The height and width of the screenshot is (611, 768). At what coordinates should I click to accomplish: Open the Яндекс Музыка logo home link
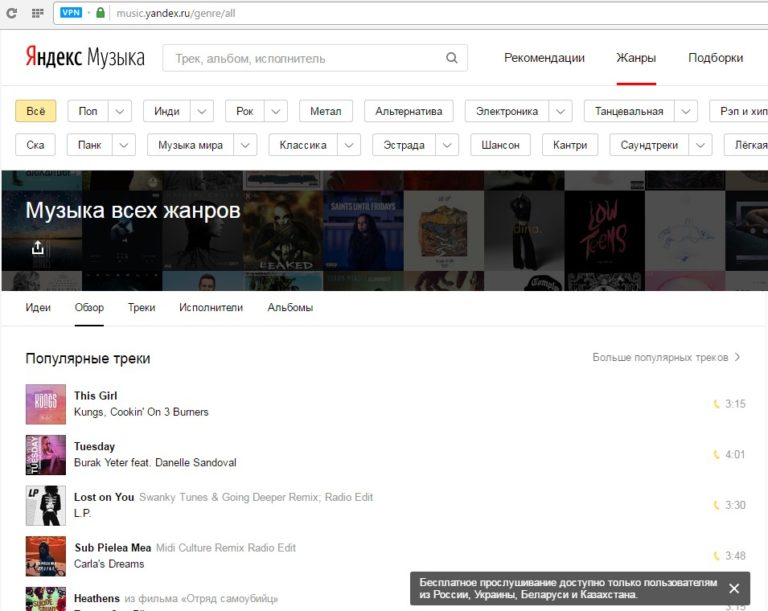point(85,57)
